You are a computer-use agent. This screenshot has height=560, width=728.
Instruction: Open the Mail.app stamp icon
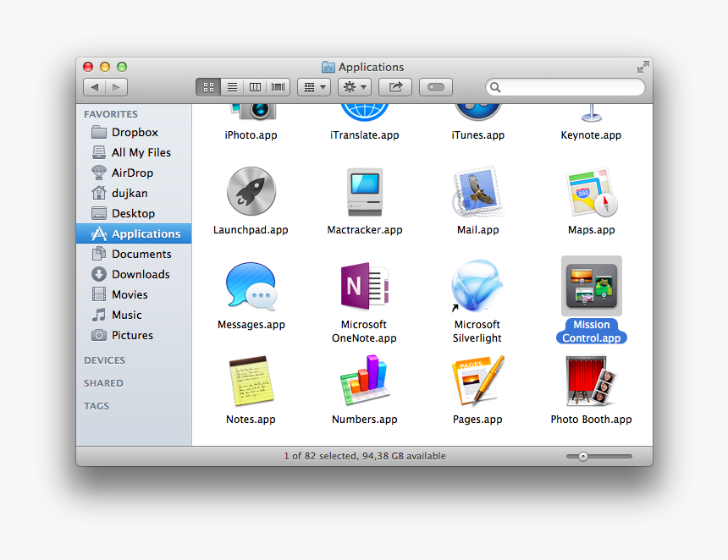click(477, 191)
